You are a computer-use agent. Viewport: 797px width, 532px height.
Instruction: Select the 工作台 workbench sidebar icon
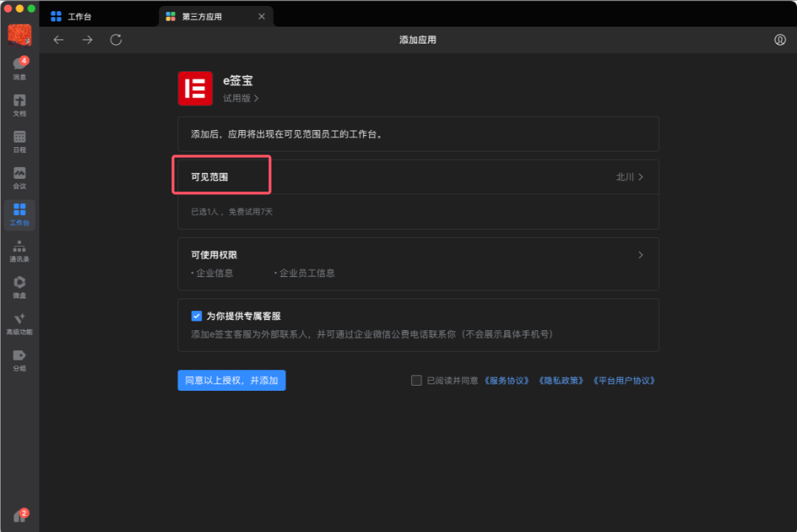pos(19,214)
